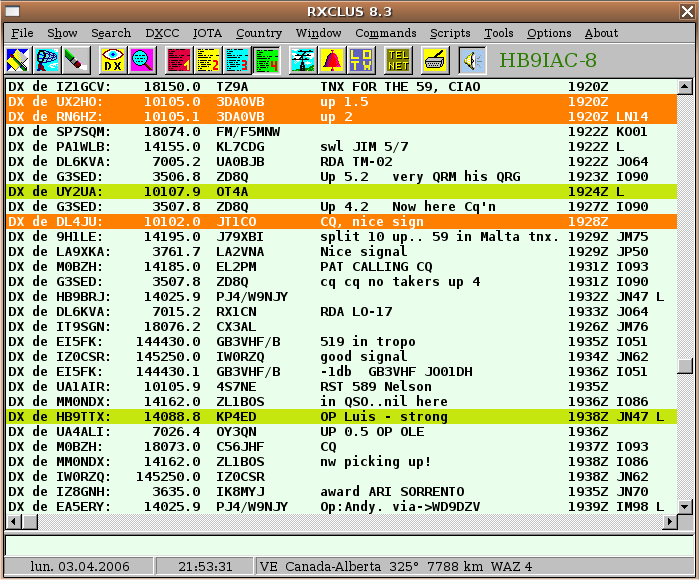
Task: Click the vertical scrollbar down arrow
Action: (x=685, y=506)
